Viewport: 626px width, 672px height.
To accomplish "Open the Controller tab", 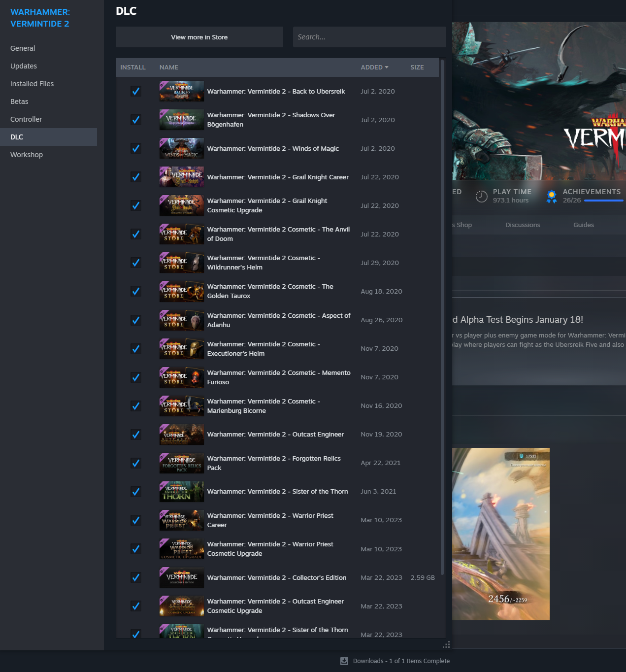I will (48, 119).
